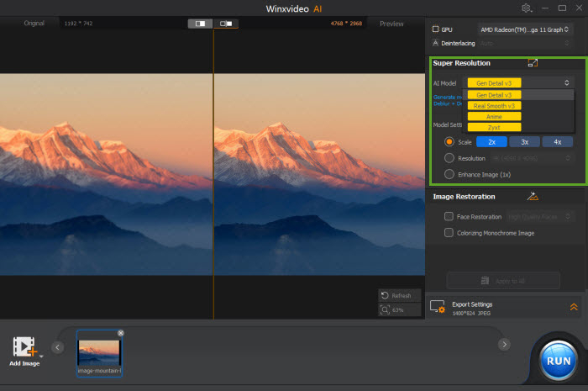Enable the Face Restoration checkbox

click(x=449, y=216)
